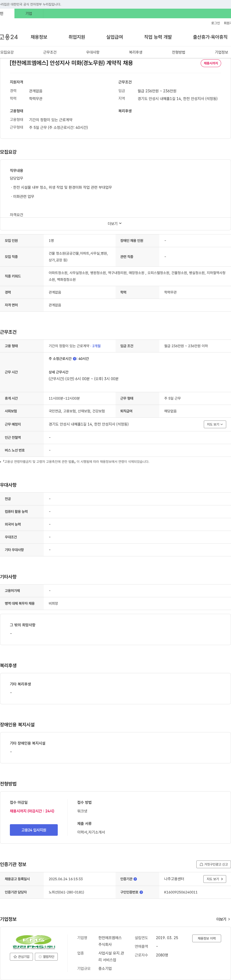231x980 pixels.
Task: Open the 지도 보기 dropdown for 근무 예정지
Action: click(x=215, y=424)
